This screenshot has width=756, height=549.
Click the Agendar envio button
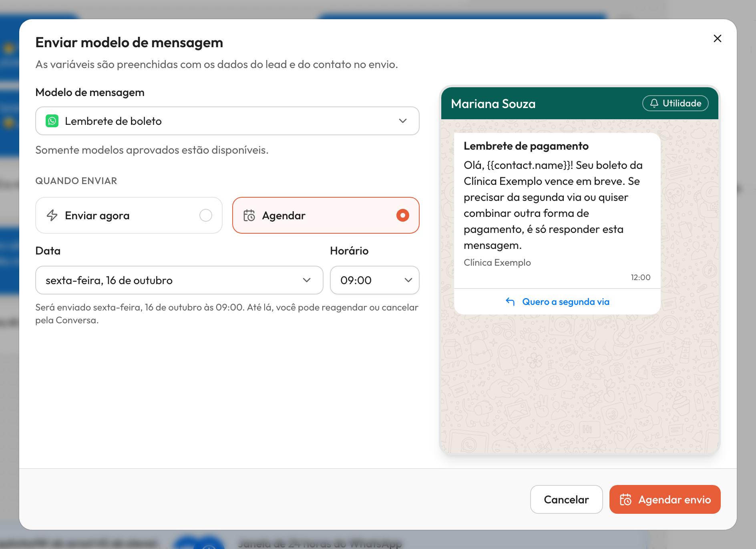coord(665,499)
